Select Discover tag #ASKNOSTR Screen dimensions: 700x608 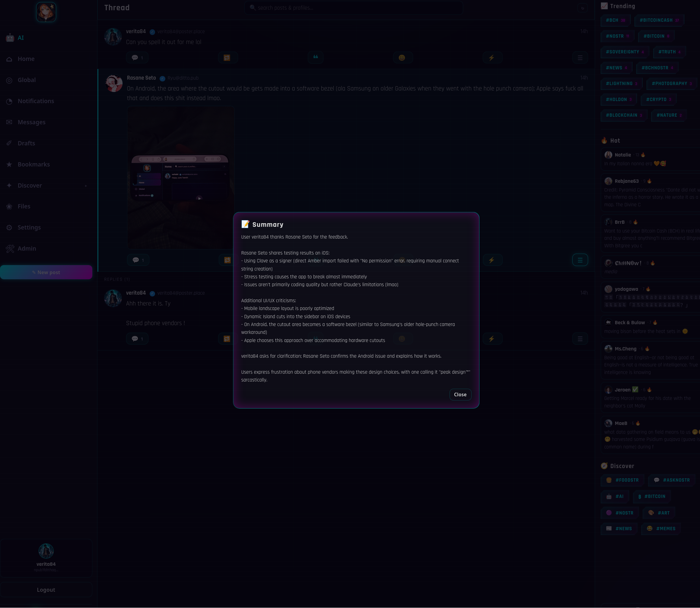click(x=671, y=480)
